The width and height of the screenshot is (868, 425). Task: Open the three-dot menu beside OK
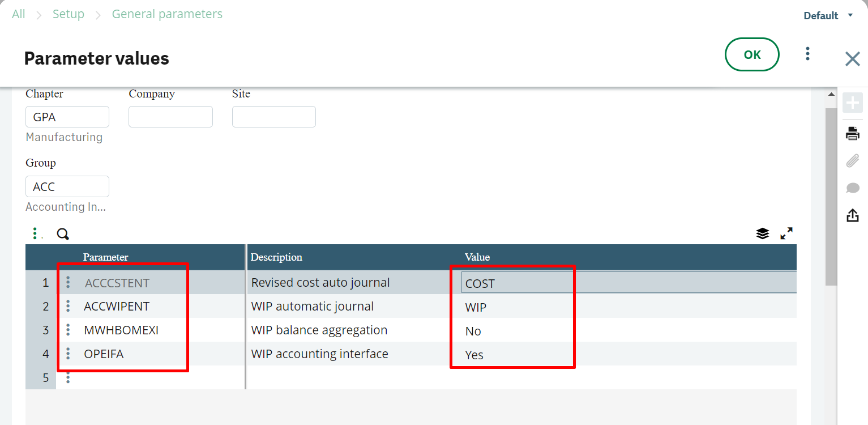[807, 54]
